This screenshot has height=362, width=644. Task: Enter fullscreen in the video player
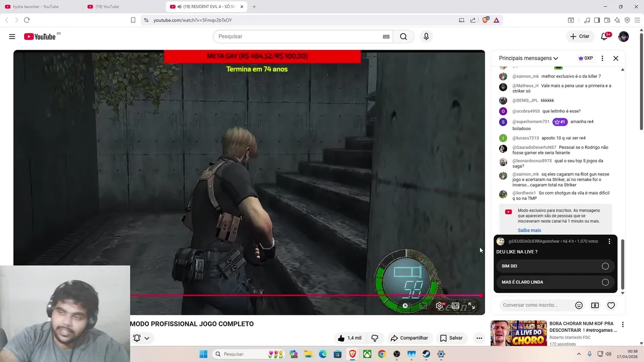pyautogui.click(x=471, y=306)
